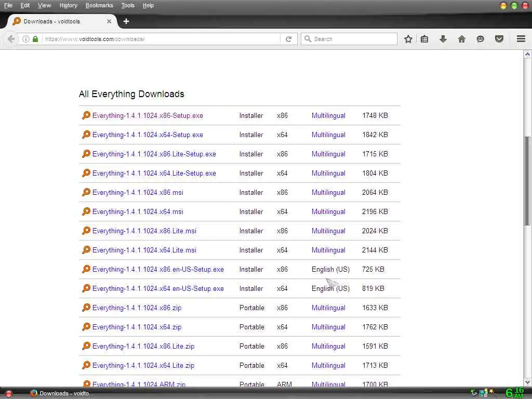The image size is (532, 399).
Task: Download Everything-1.4.1.1024.x64.Lite.zip
Action: click(x=143, y=366)
